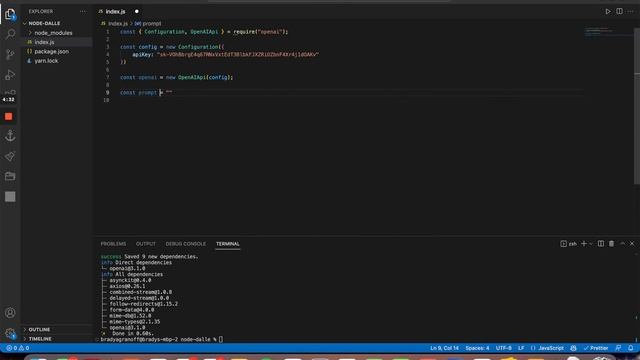This screenshot has height=360, width=640.
Task: Click the Copilot status icon
Action: (573, 348)
